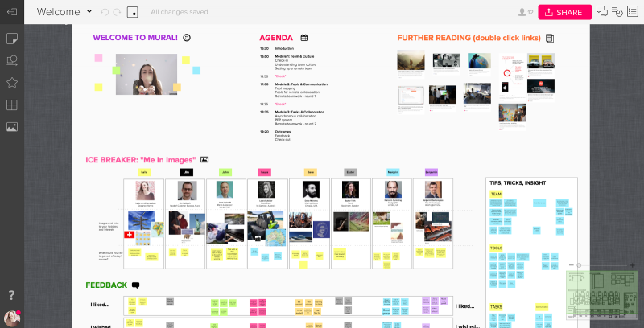This screenshot has width=644, height=328.
Task: Select the Swiss flag image
Action: 129,235
